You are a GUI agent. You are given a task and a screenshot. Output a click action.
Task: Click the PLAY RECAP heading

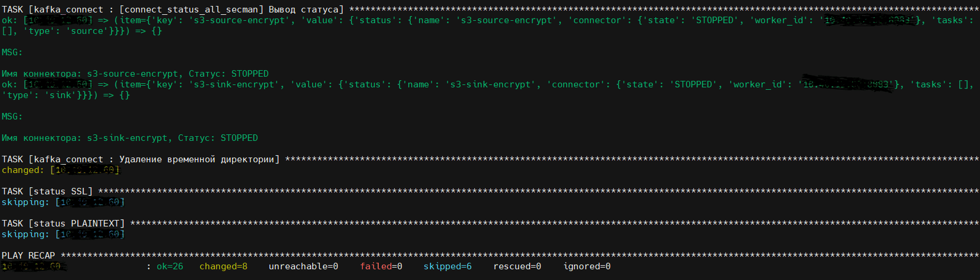(x=28, y=256)
